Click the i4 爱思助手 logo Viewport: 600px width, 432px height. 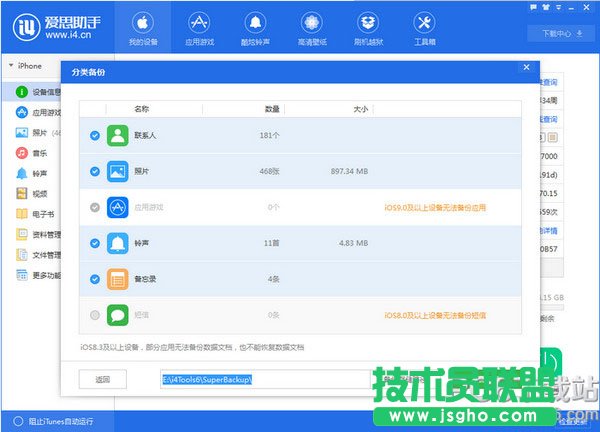click(x=57, y=28)
